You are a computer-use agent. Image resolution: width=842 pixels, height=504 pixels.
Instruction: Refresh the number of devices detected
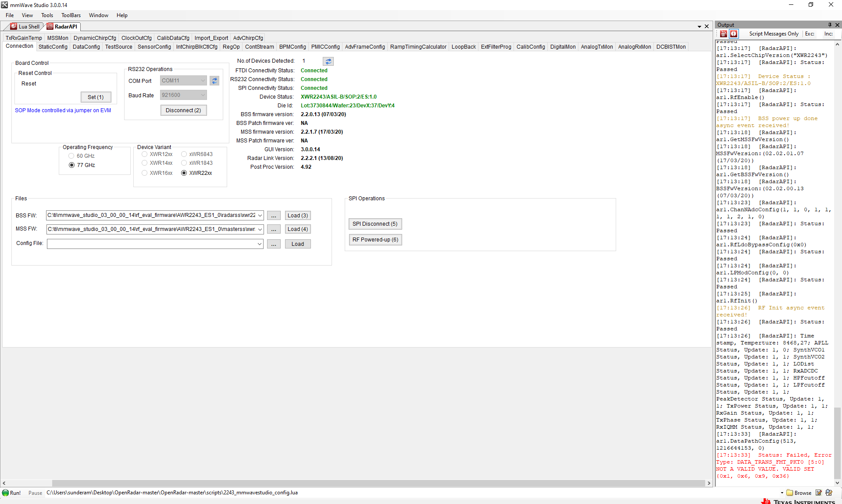328,61
